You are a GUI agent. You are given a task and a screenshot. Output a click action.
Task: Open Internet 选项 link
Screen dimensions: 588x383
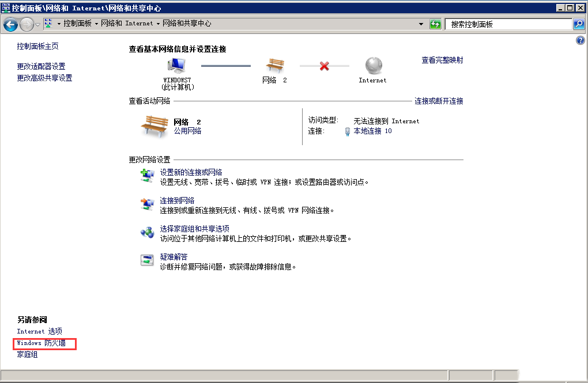[39, 331]
